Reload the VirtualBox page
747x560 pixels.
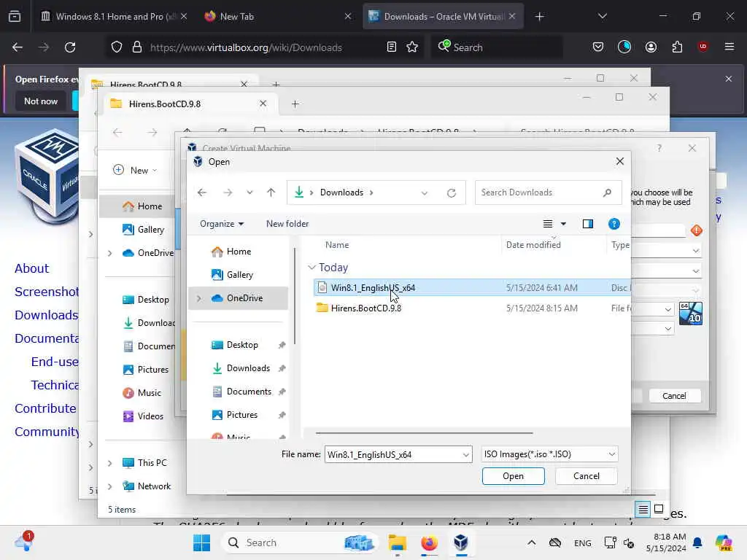click(70, 47)
